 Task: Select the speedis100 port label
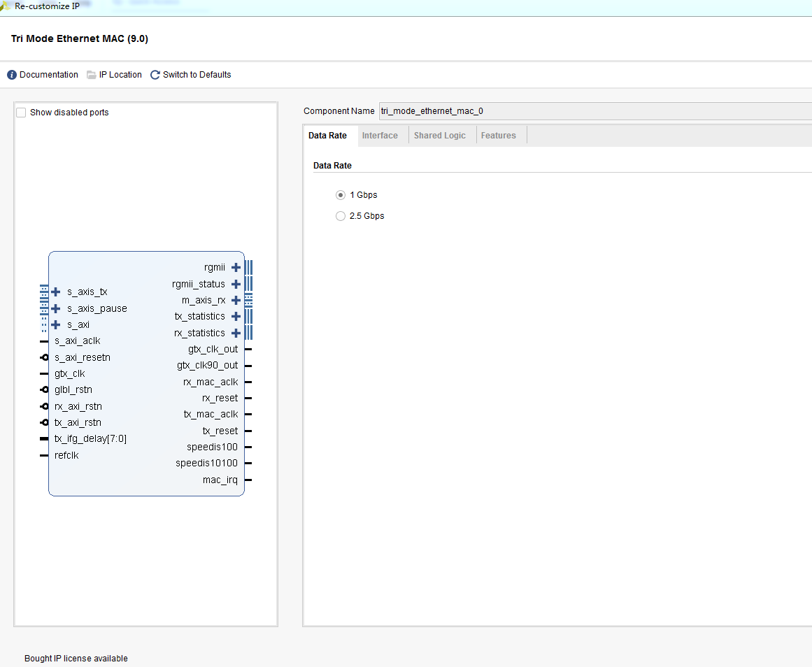[212, 447]
